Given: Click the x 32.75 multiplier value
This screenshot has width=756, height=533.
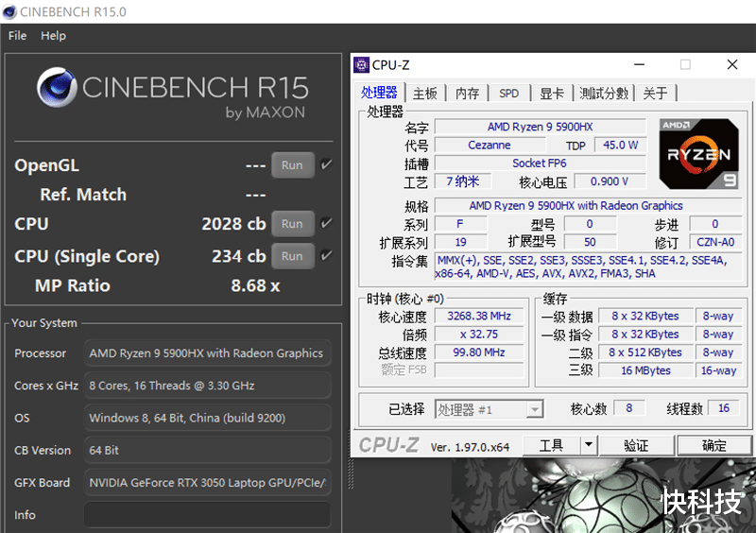Looking at the screenshot, I should pos(479,335).
